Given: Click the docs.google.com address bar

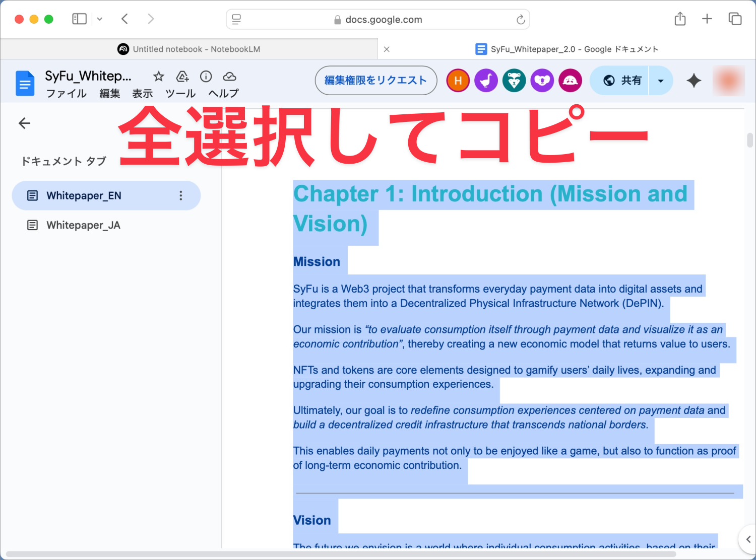Looking at the screenshot, I should 378,20.
